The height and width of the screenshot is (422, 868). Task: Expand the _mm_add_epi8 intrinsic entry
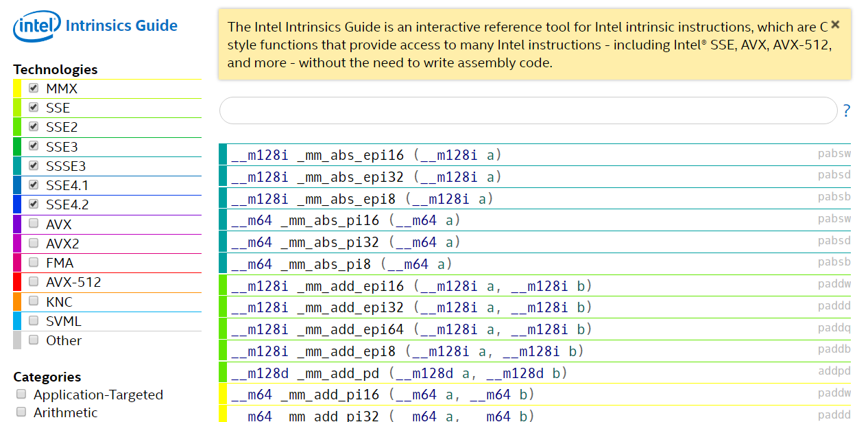pos(535,351)
